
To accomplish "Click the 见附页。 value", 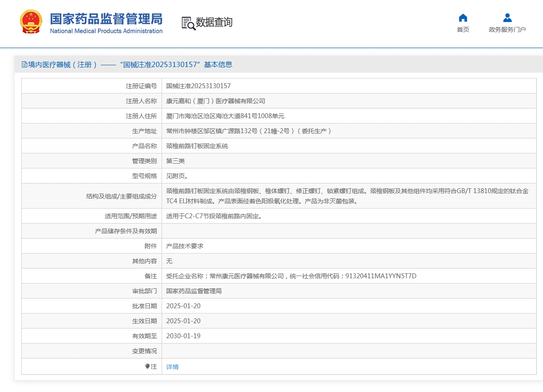I will (x=177, y=176).
